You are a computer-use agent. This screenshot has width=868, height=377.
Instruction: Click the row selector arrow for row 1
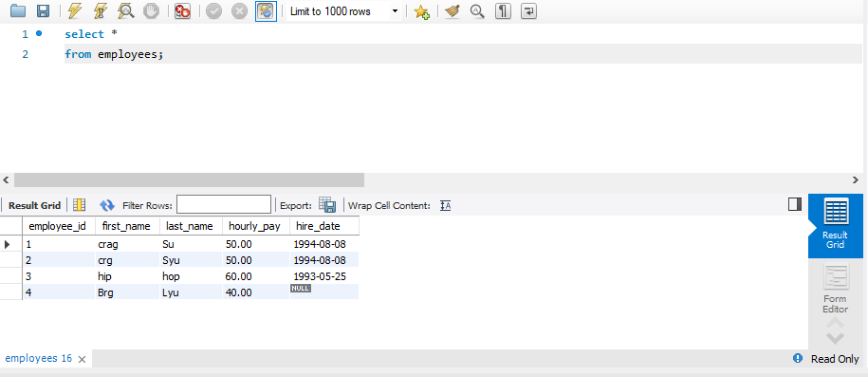pos(8,244)
